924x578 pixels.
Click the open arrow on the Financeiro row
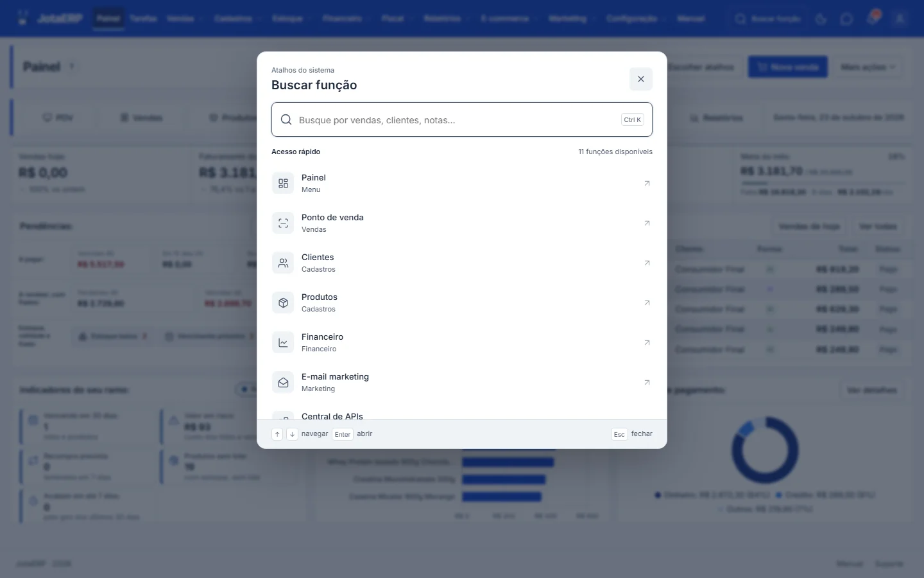click(x=647, y=342)
